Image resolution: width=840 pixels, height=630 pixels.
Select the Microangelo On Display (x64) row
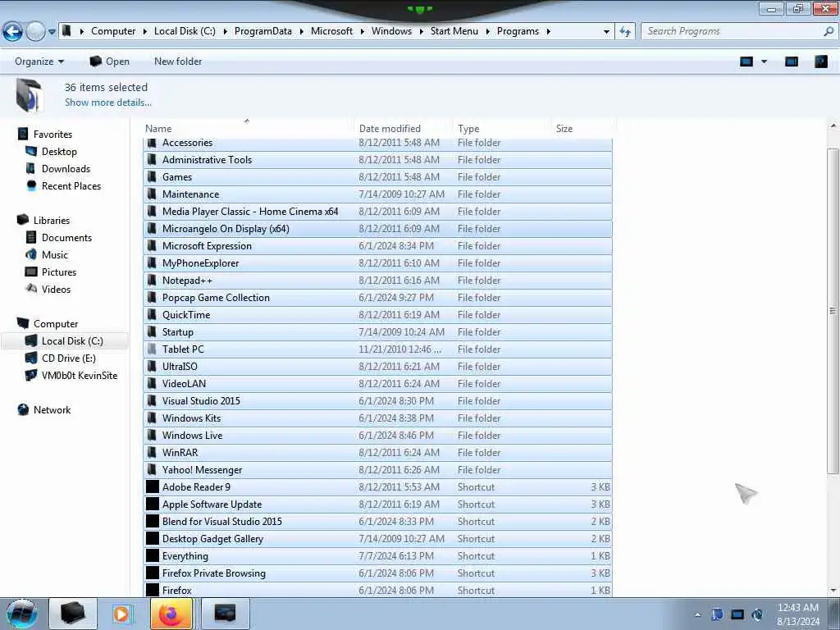pyautogui.click(x=377, y=229)
